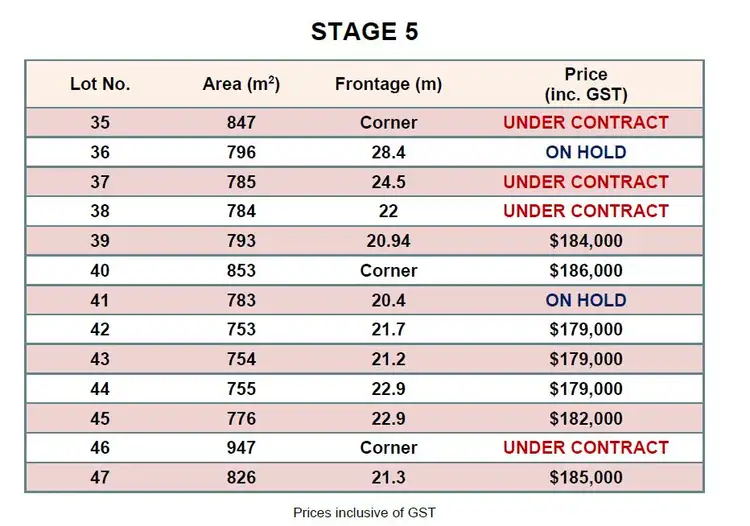Click UNDER CONTRACT status for Lot 46
Viewport: 750px width, 526px height.
tap(585, 447)
